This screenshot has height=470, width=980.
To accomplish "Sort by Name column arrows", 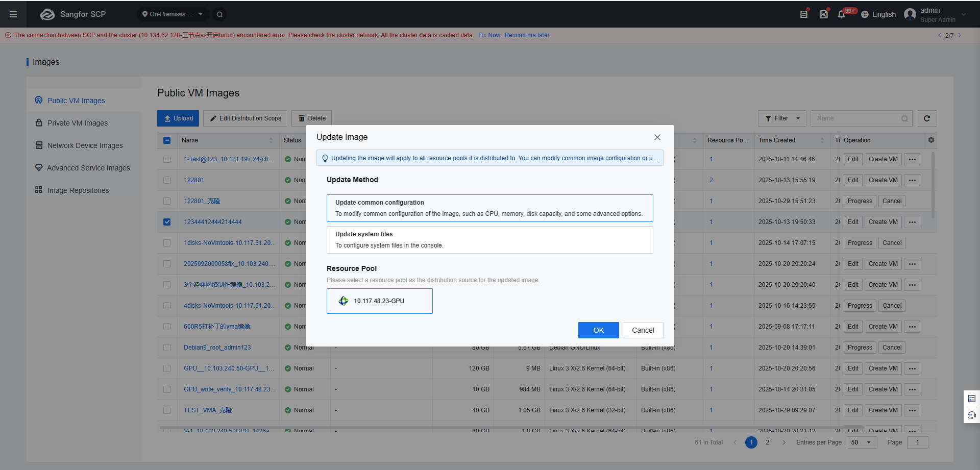I will 271,140.
